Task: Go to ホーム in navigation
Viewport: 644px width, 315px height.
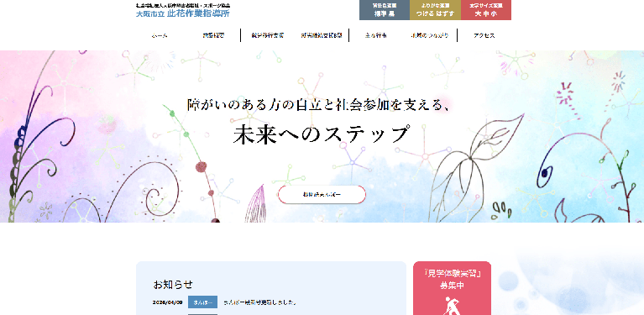Action: pyautogui.click(x=160, y=35)
